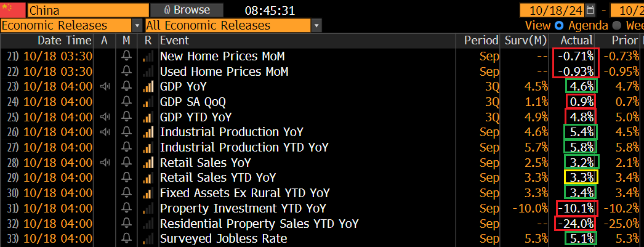Open the calendar picker next to 10/18/24
644x247 pixels.
click(x=590, y=10)
